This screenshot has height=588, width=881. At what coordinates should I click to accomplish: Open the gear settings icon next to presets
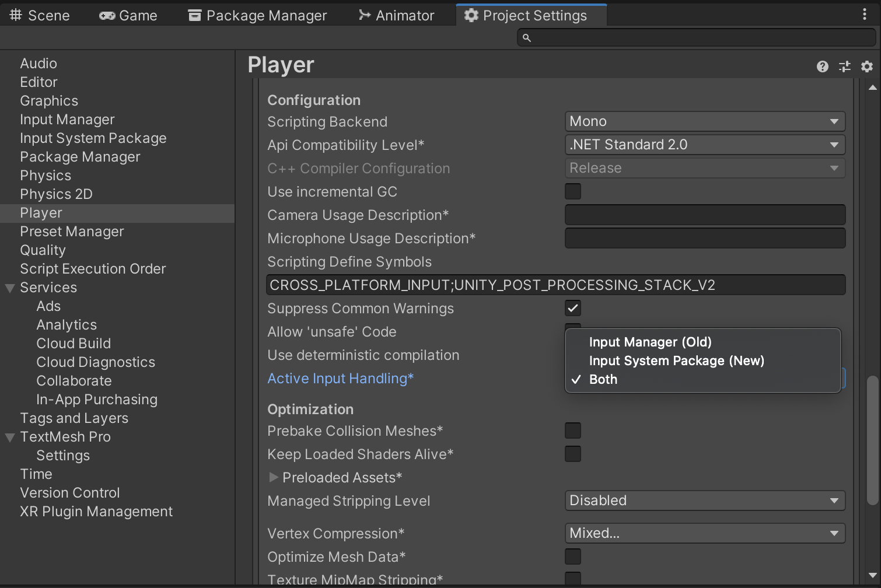click(867, 66)
